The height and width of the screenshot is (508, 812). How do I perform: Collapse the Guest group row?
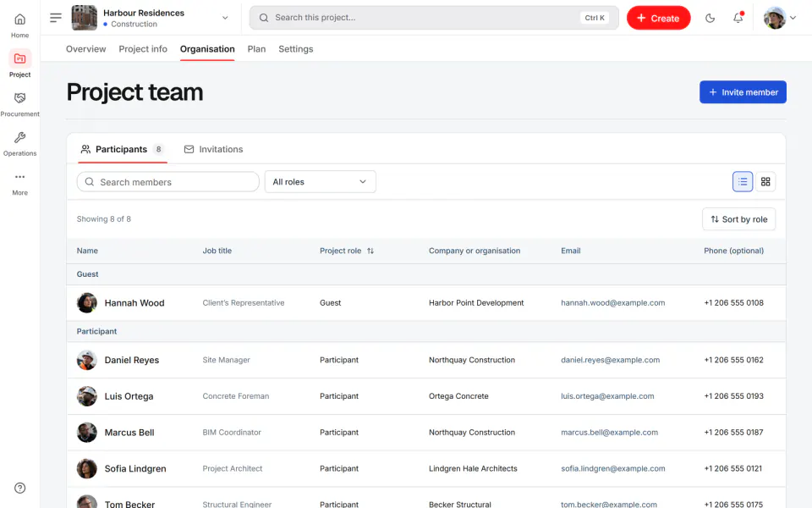pyautogui.click(x=425, y=274)
